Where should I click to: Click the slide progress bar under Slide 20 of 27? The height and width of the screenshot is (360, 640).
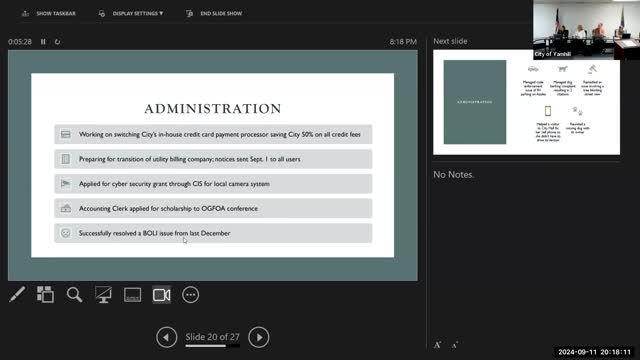tap(213, 346)
